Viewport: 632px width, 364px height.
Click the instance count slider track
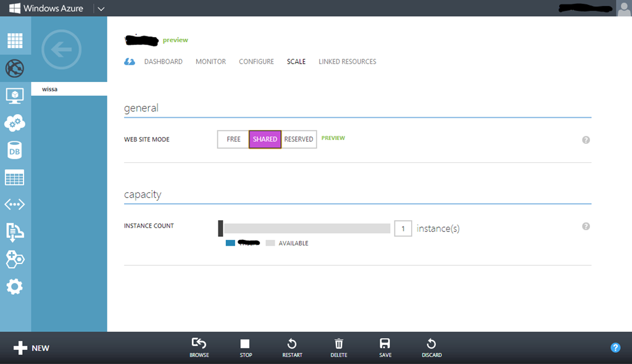(x=307, y=228)
